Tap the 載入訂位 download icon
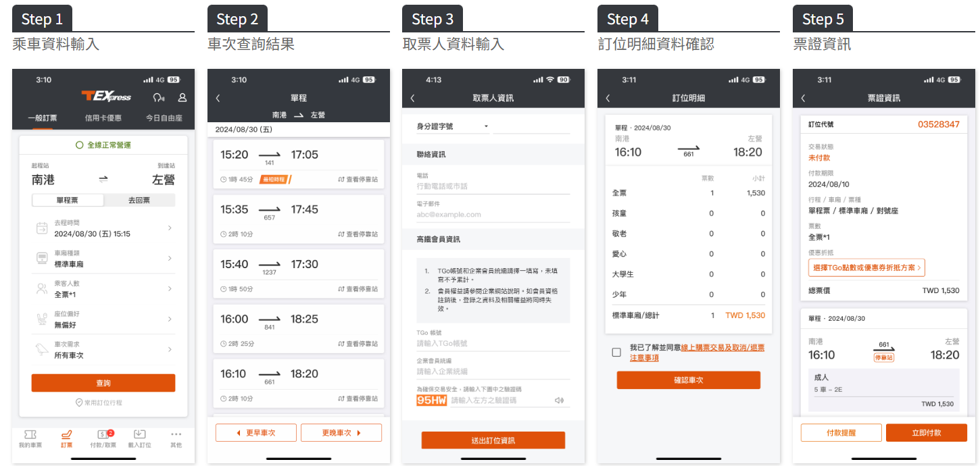 point(139,438)
